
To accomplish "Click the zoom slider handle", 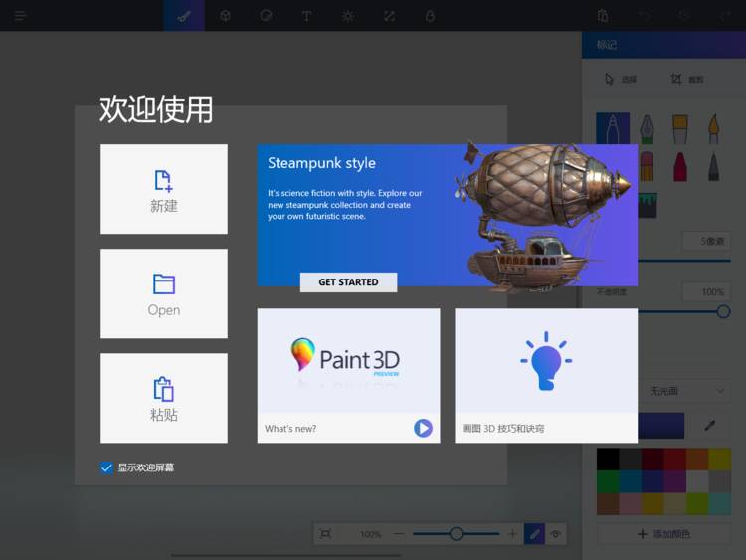I will click(x=456, y=534).
